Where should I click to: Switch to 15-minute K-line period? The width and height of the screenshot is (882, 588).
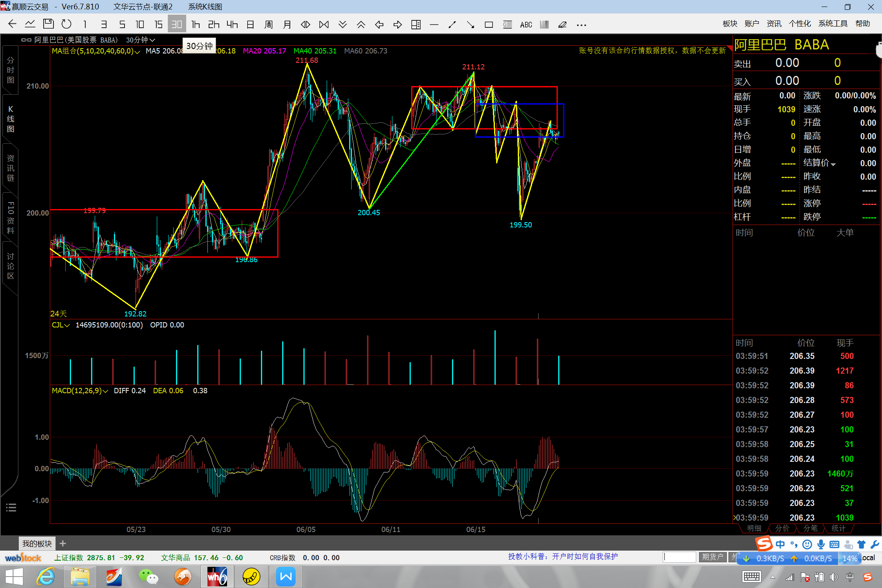click(158, 24)
